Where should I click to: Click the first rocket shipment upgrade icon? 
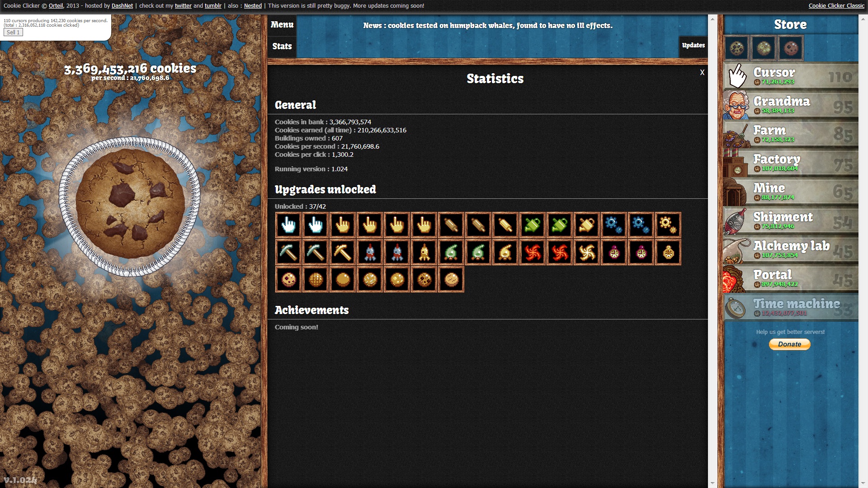[370, 252]
